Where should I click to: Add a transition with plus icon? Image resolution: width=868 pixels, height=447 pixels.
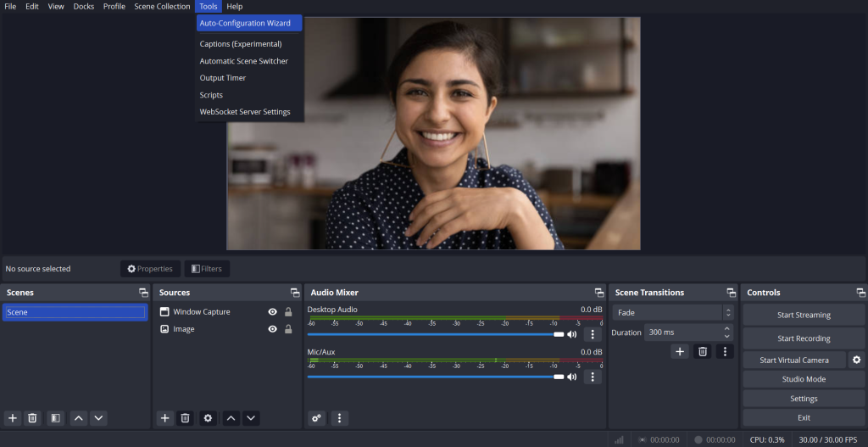(680, 352)
